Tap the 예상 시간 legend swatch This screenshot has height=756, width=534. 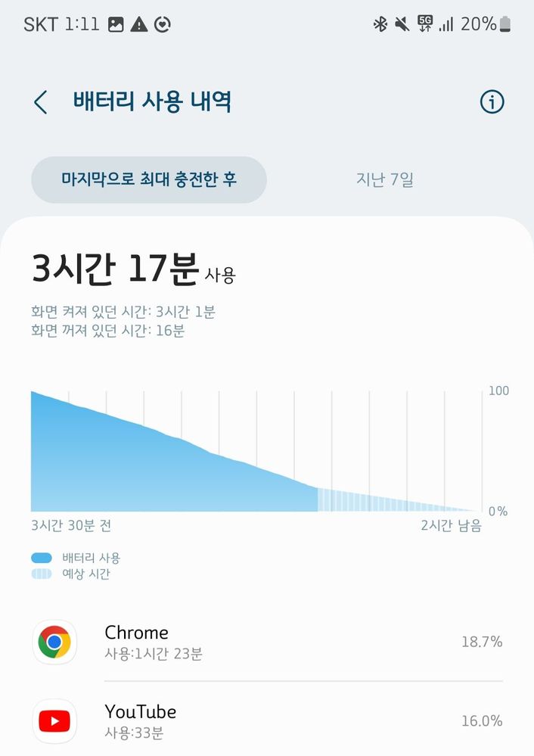click(42, 574)
